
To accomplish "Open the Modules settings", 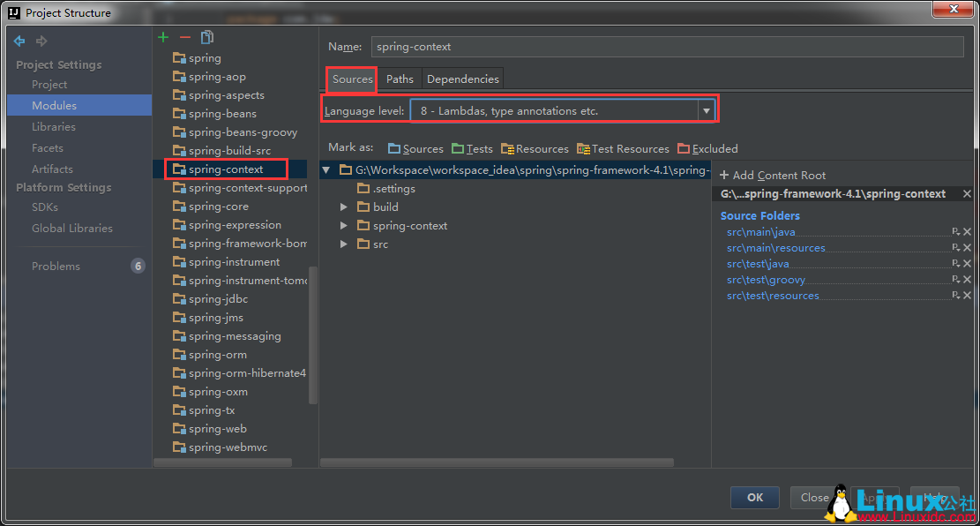I will pyautogui.click(x=79, y=106).
